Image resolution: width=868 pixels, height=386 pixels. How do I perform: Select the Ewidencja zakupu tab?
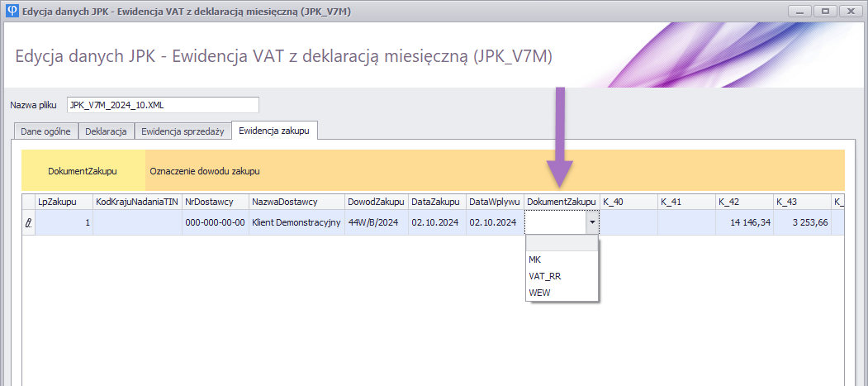point(274,131)
